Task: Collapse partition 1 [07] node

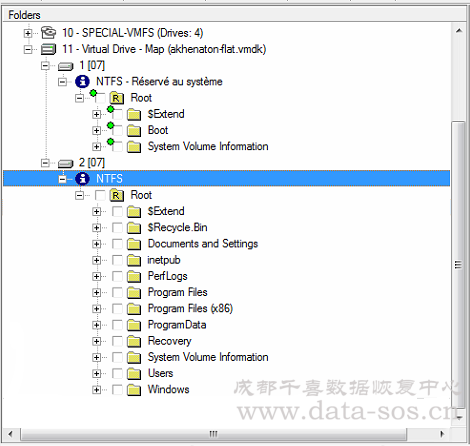Action: [x=45, y=66]
